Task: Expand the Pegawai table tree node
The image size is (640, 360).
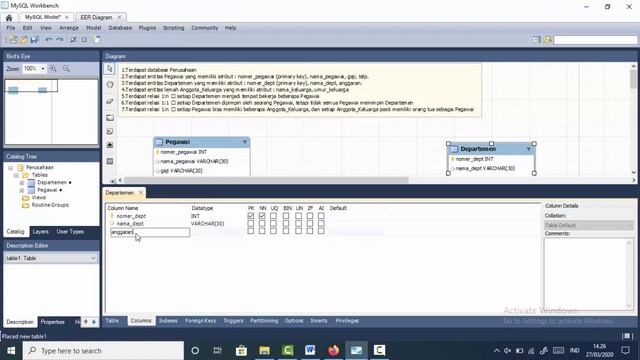Action: click(x=22, y=190)
